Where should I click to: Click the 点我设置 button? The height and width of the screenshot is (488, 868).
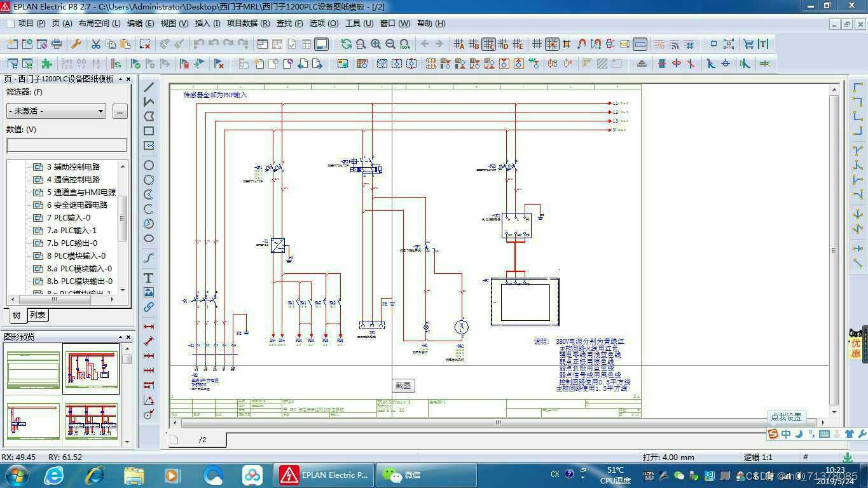[786, 417]
